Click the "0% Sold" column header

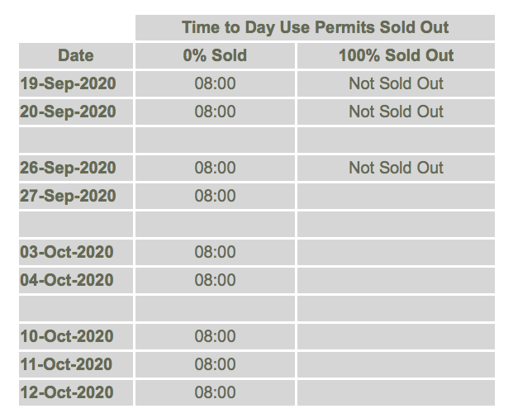[215, 56]
